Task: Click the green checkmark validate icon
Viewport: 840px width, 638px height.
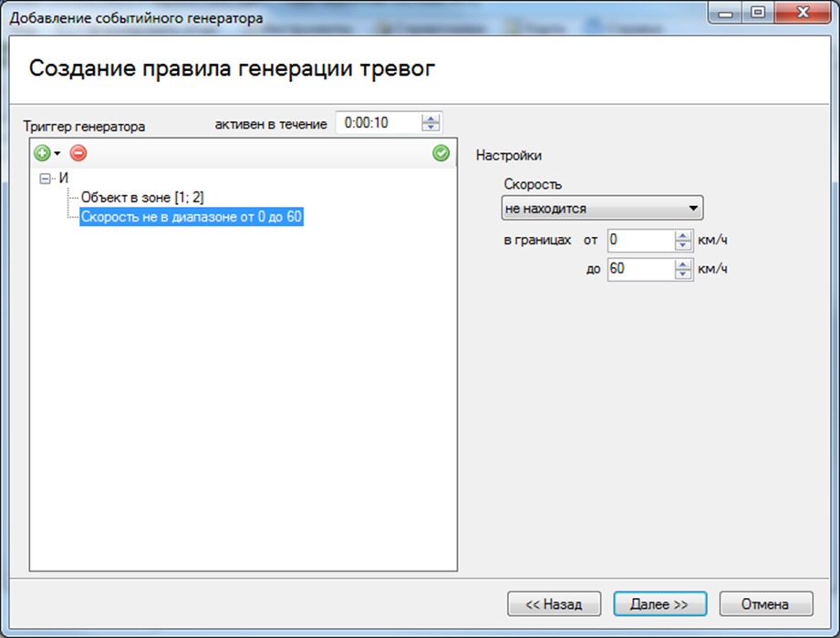Action: [x=441, y=153]
